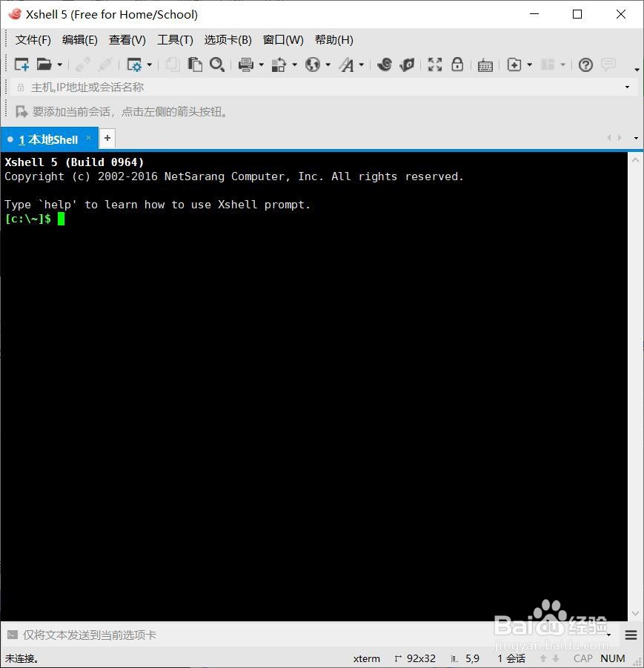This screenshot has height=668, width=644.
Task: Click the xterm status bar entry
Action: tap(366, 658)
